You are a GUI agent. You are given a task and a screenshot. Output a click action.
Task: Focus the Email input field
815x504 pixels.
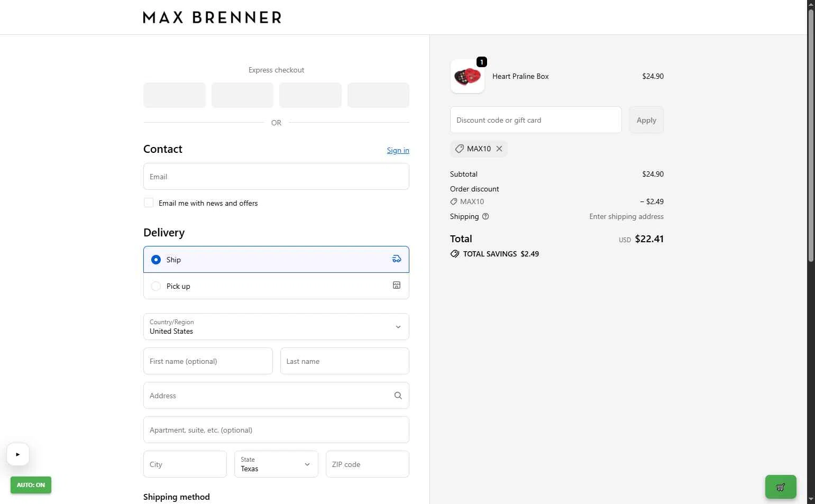[x=276, y=177]
